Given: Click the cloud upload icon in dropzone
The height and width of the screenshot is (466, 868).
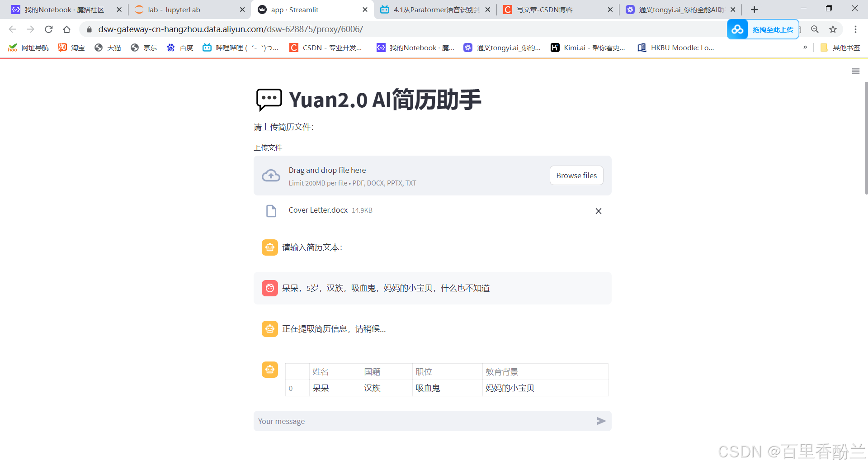Looking at the screenshot, I should coord(271,176).
